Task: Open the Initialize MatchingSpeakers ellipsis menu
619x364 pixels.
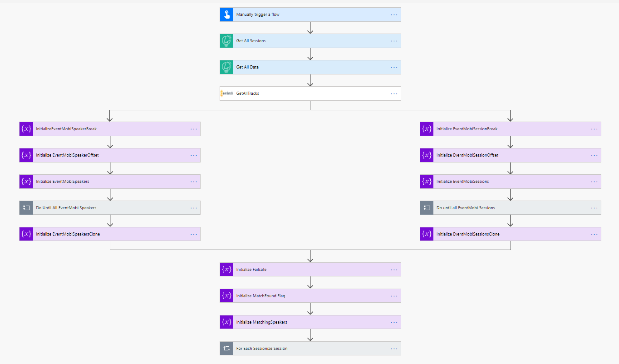Action: [394, 322]
